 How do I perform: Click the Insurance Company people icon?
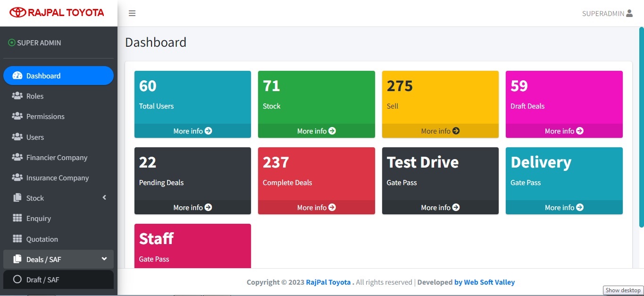tap(17, 178)
